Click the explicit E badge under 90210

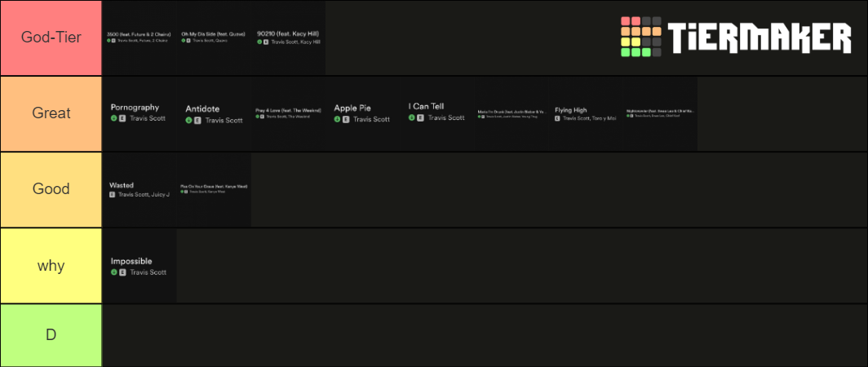point(266,42)
